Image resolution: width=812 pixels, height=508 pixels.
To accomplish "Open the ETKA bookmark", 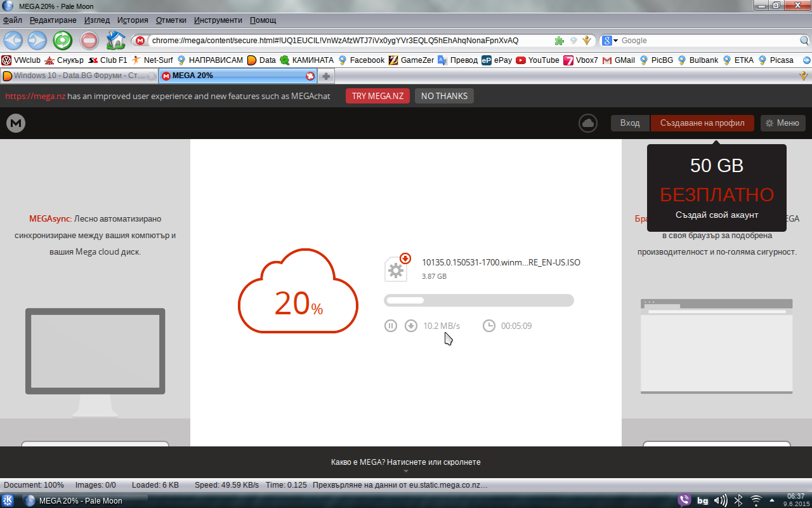I will coord(738,60).
